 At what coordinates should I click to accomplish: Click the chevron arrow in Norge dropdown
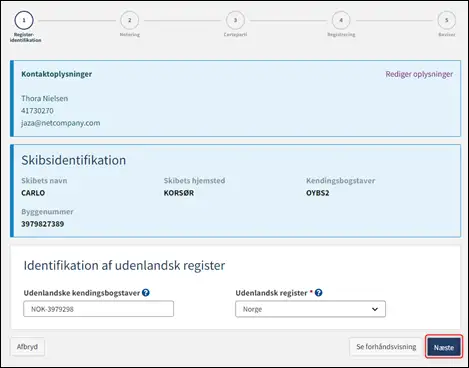pos(375,309)
